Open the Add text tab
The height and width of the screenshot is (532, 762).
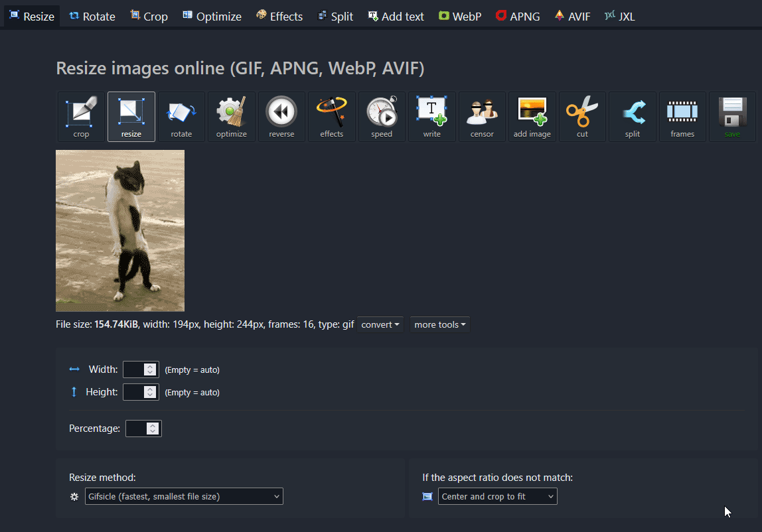point(396,16)
